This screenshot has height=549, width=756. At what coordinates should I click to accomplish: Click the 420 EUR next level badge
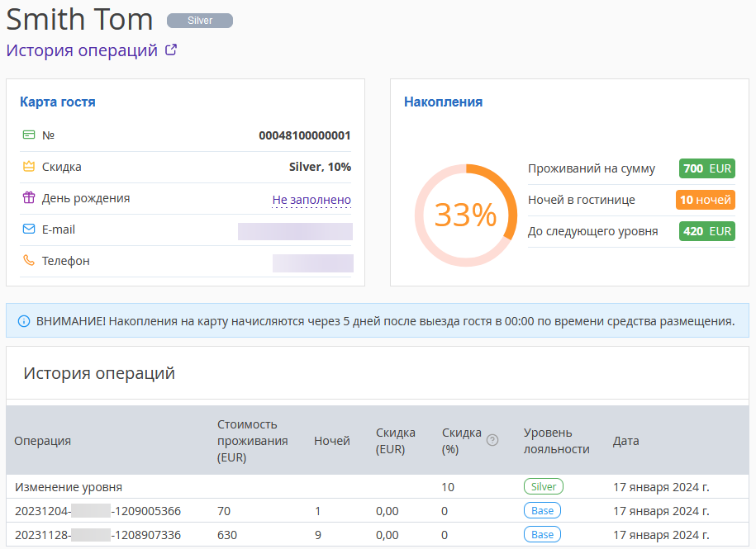[x=706, y=231]
